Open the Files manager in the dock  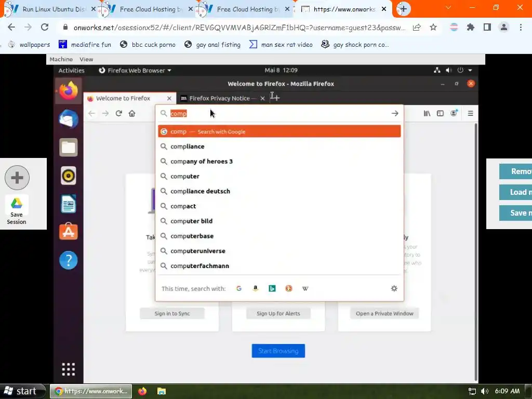coord(68,147)
